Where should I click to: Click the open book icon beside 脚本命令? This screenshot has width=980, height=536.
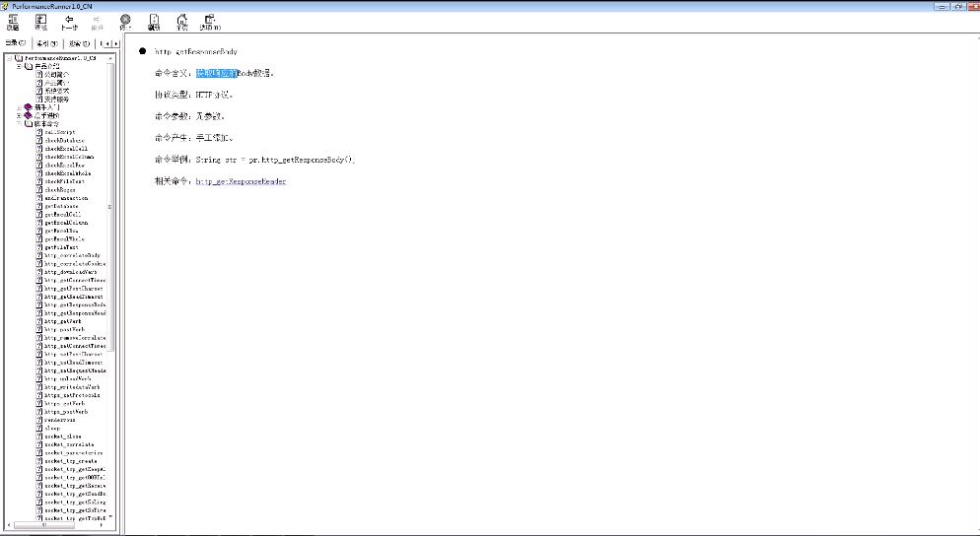[29, 124]
